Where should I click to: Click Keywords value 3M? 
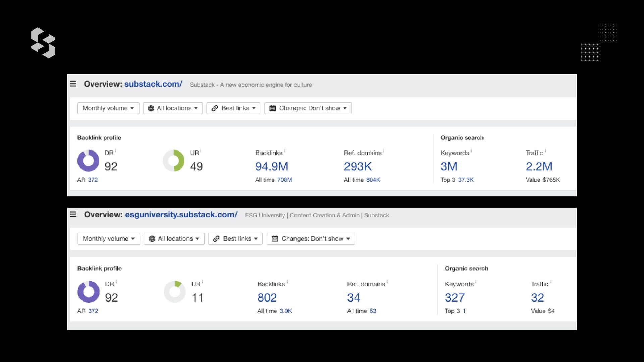click(x=449, y=166)
